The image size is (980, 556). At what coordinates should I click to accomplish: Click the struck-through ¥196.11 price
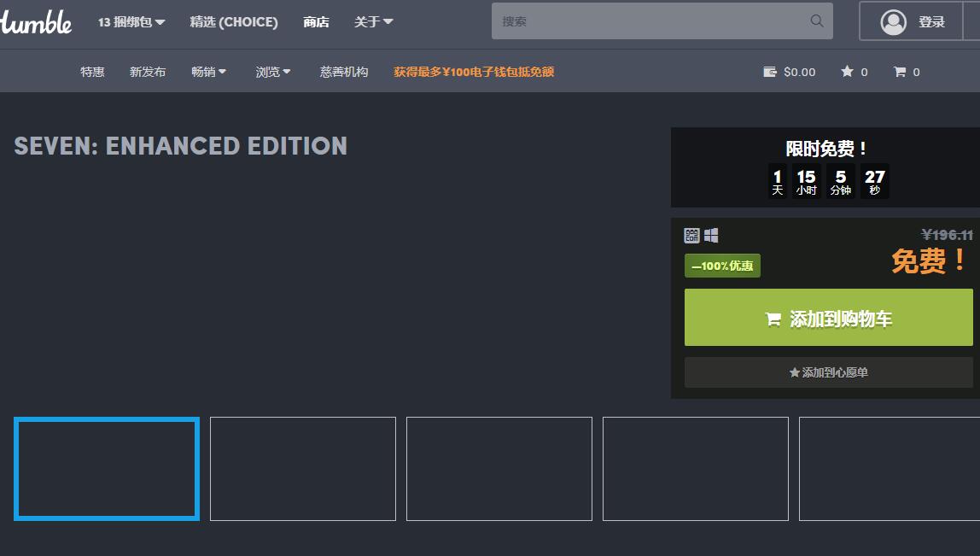pyautogui.click(x=947, y=235)
